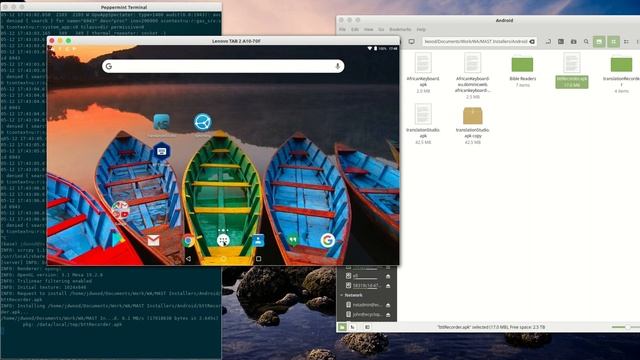Image resolution: width=640 pixels, height=360 pixels.
Task: Click the terminal line "Installing ... bttRecorder.apk"
Action: [111, 309]
